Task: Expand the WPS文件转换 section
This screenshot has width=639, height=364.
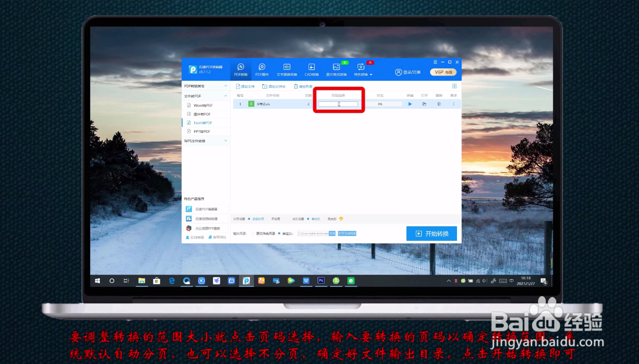Action: [206, 141]
